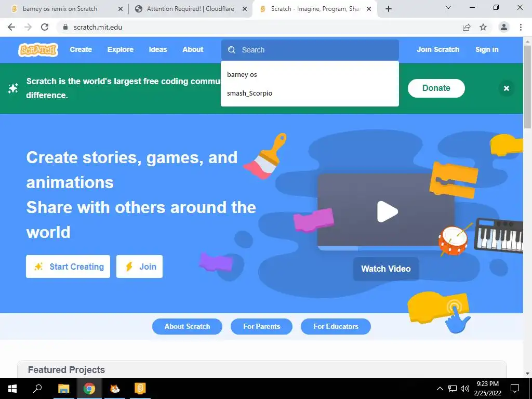Play the intro video with the play icon
Screen dimensions: 532x399
click(387, 212)
